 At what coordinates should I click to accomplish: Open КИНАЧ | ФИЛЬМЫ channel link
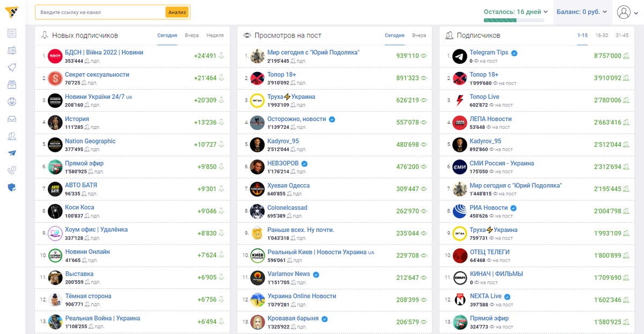tap(496, 274)
